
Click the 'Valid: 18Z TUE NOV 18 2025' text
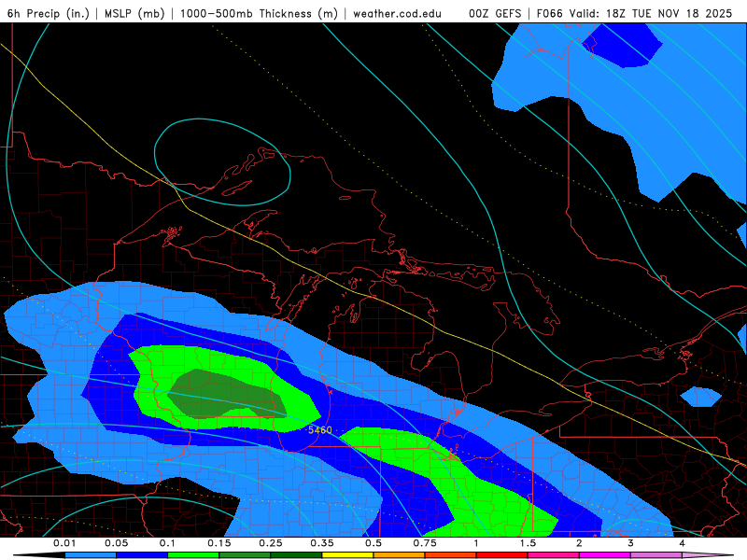[x=651, y=13]
